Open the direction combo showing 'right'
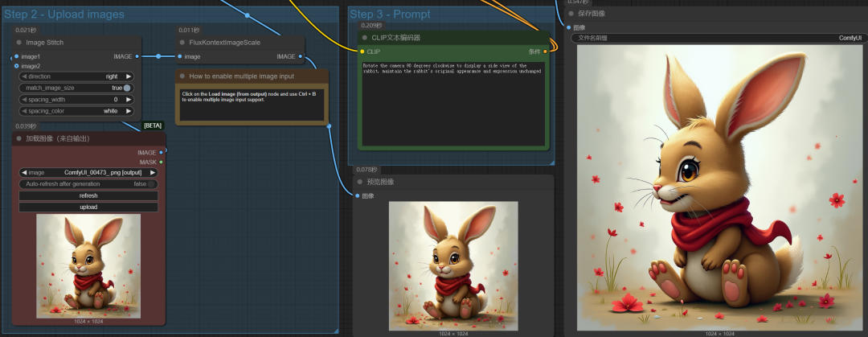 (76, 76)
